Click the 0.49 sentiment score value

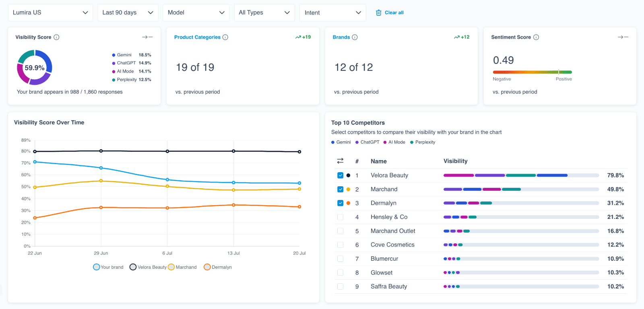tap(504, 60)
